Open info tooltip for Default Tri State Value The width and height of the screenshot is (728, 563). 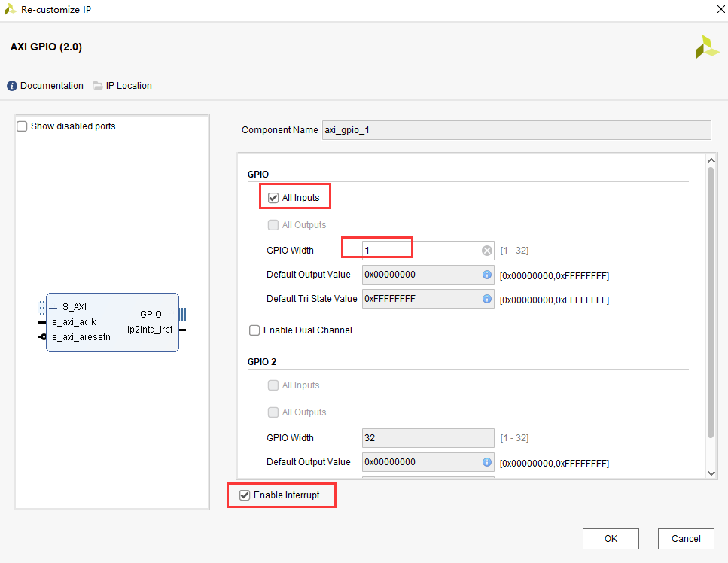click(486, 298)
